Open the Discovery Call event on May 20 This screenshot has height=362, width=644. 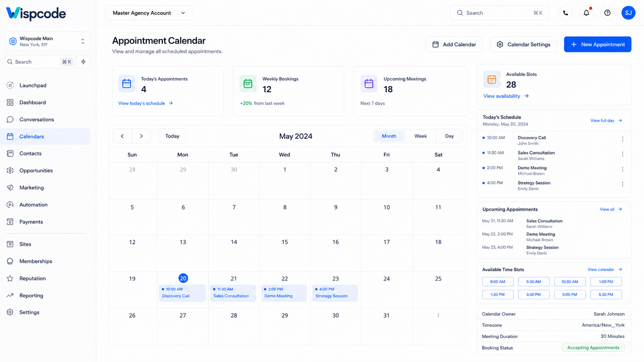(182, 293)
